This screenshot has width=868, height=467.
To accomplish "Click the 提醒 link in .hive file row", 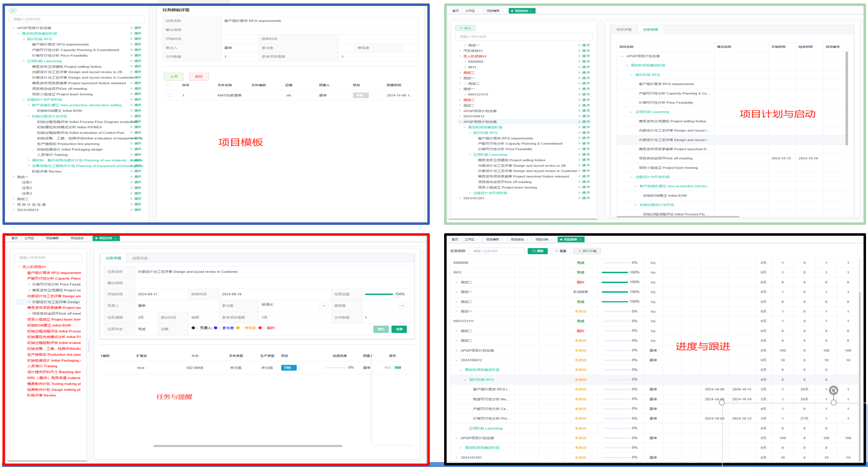I will coord(398,368).
